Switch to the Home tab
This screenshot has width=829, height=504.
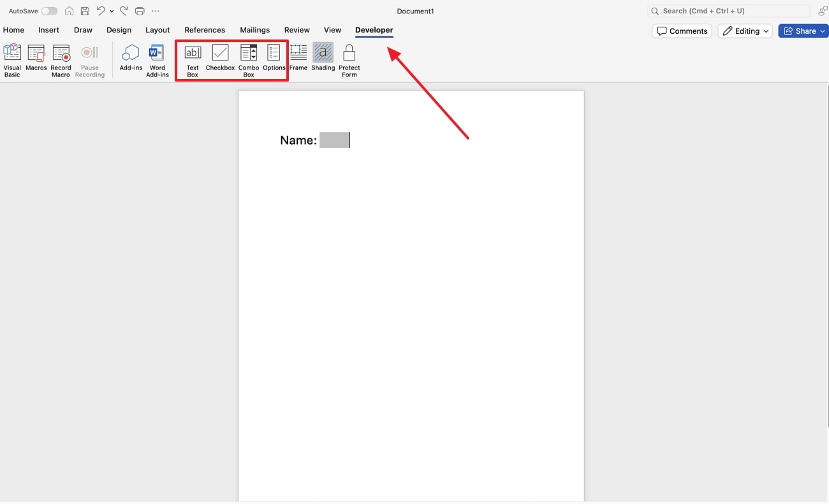tap(13, 30)
